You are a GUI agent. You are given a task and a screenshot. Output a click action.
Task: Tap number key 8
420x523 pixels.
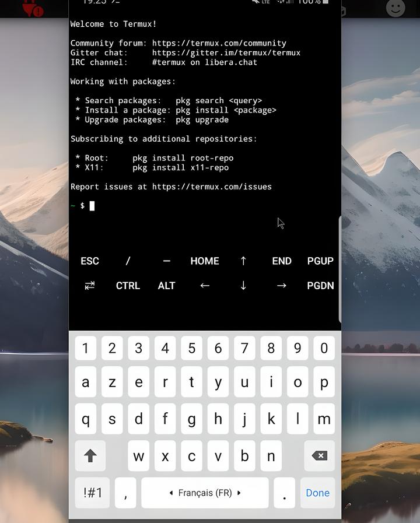pyautogui.click(x=271, y=348)
